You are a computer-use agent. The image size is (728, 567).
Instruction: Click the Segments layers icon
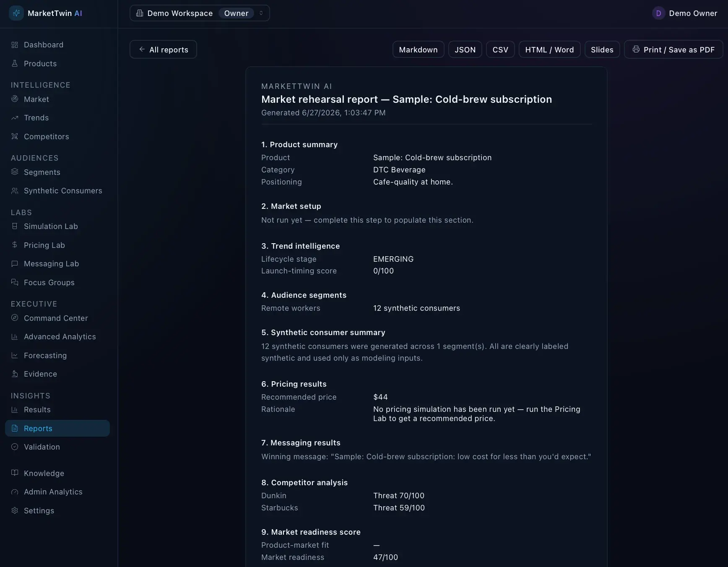15,172
